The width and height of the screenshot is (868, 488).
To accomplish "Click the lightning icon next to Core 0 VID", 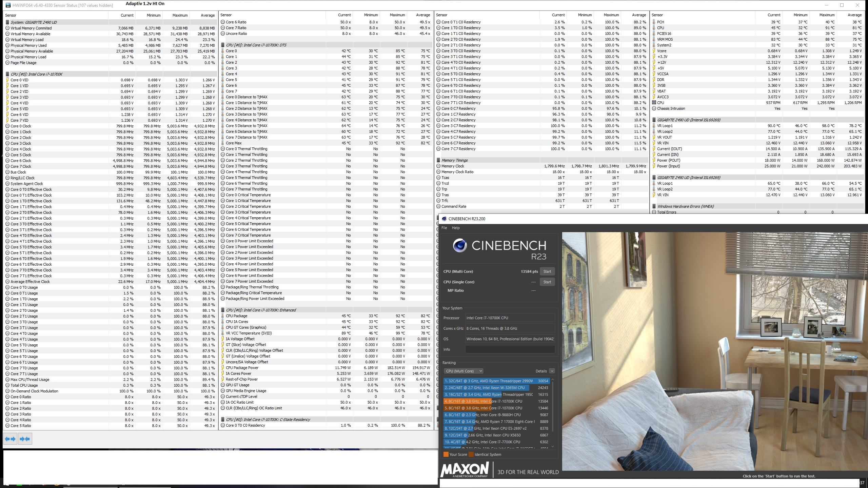I will click(7, 80).
